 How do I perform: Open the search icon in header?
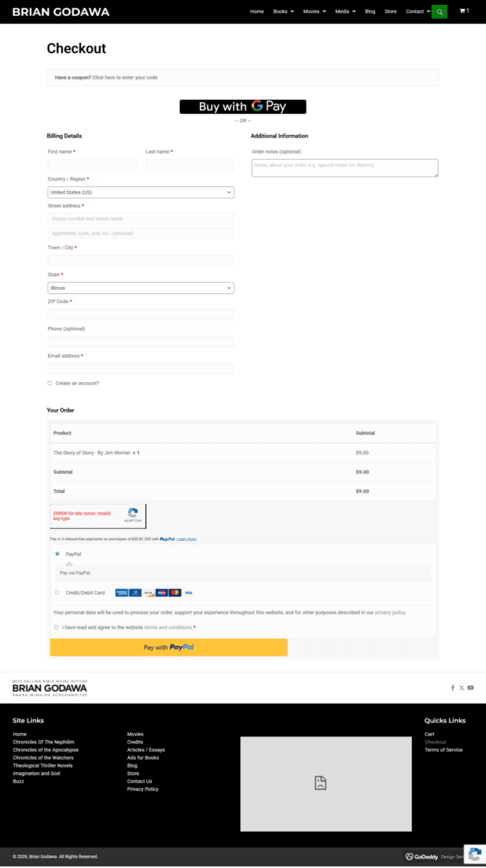[x=439, y=11]
